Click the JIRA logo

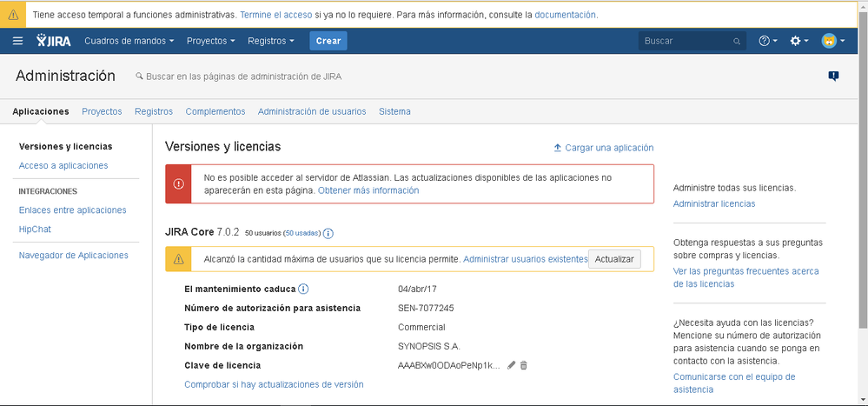[x=54, y=41]
